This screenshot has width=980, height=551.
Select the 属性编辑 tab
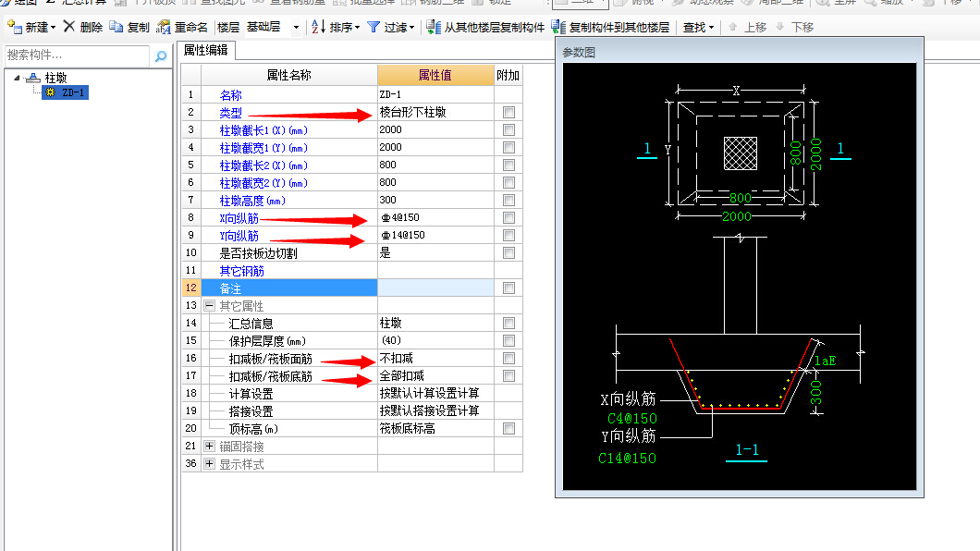click(x=205, y=50)
